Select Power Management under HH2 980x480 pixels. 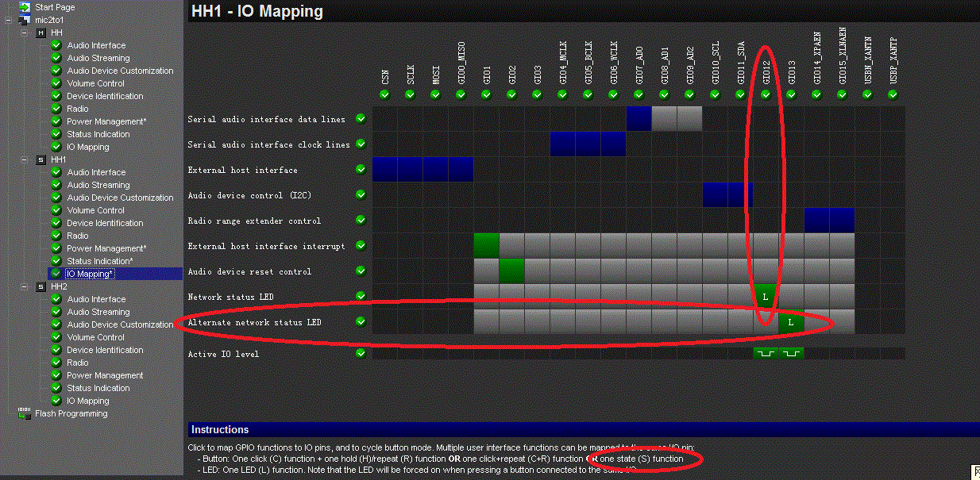(x=105, y=375)
